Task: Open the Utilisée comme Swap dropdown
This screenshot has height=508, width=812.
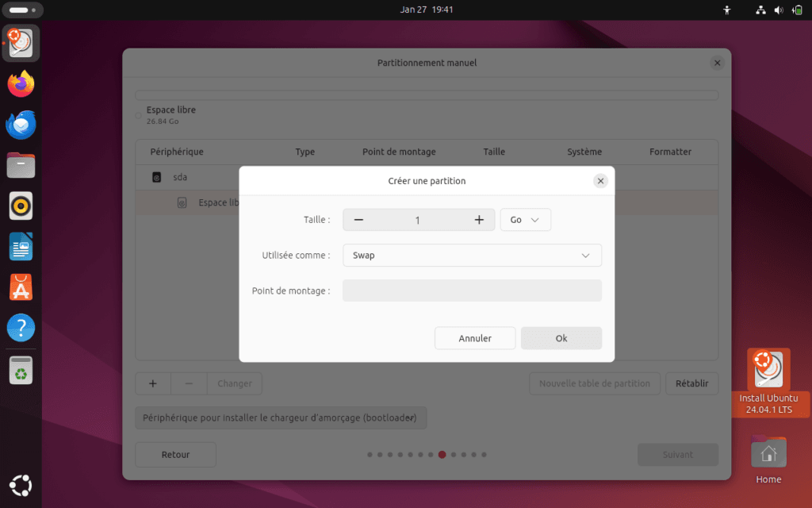Action: click(472, 255)
